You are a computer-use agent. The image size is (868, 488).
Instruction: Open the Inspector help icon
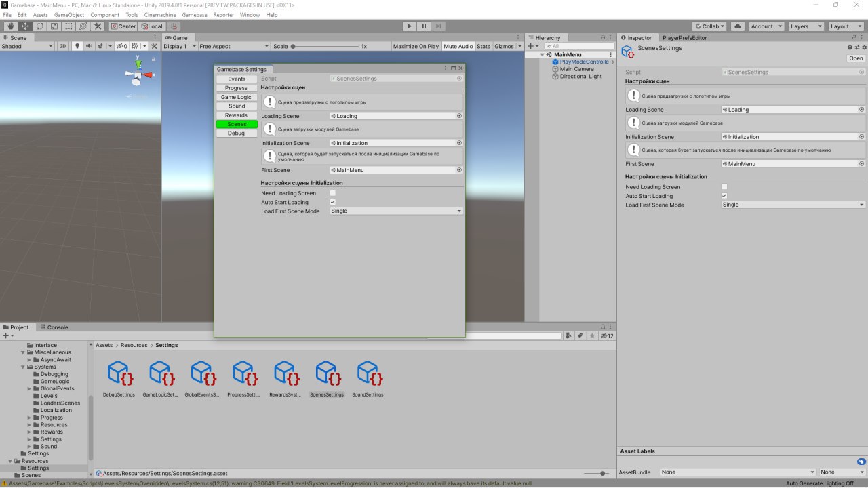pos(850,47)
